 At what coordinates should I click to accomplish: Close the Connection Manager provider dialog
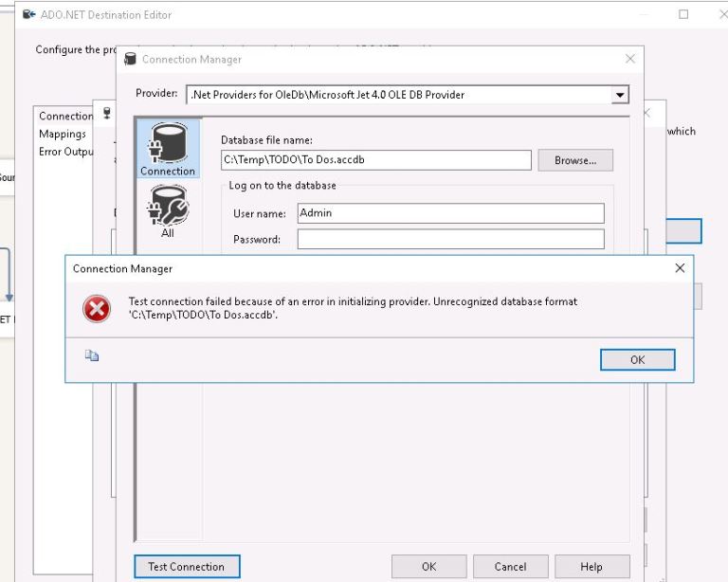pyautogui.click(x=630, y=59)
